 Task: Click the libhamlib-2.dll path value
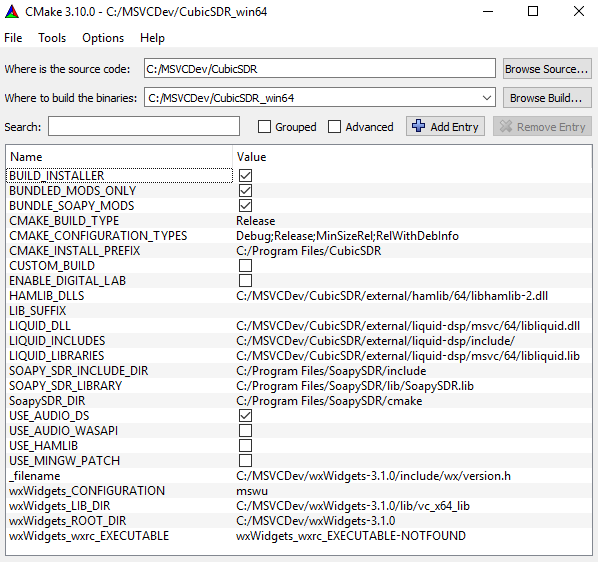[392, 296]
